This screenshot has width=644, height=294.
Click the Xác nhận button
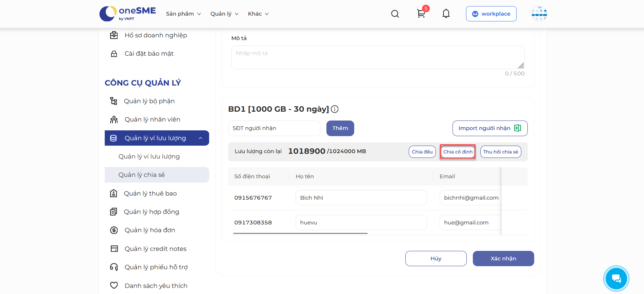[x=503, y=259]
